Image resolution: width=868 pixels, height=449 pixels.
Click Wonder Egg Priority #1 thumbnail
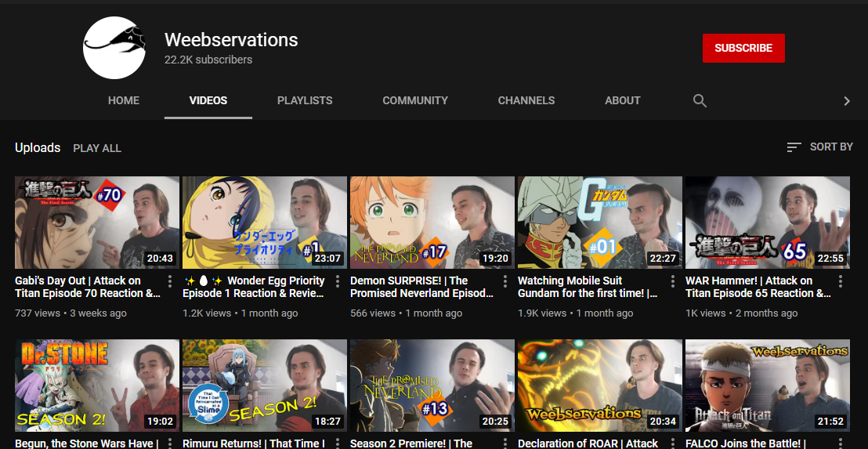point(265,223)
